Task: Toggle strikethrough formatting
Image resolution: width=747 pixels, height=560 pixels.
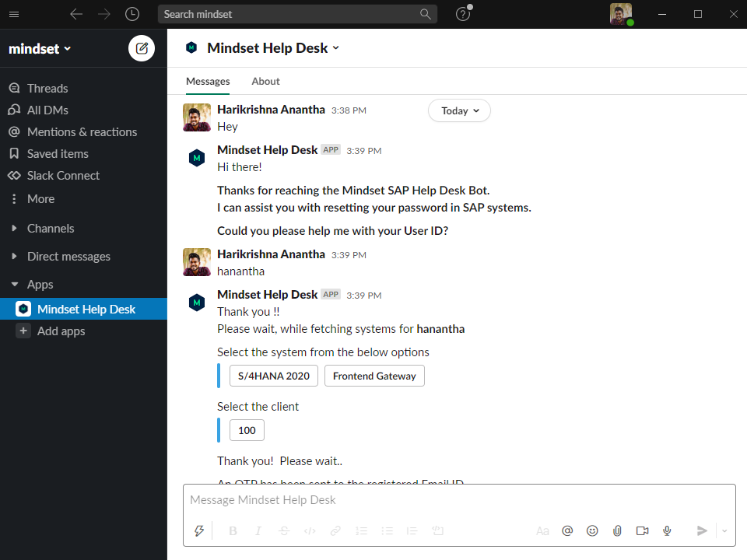Action: point(284,530)
